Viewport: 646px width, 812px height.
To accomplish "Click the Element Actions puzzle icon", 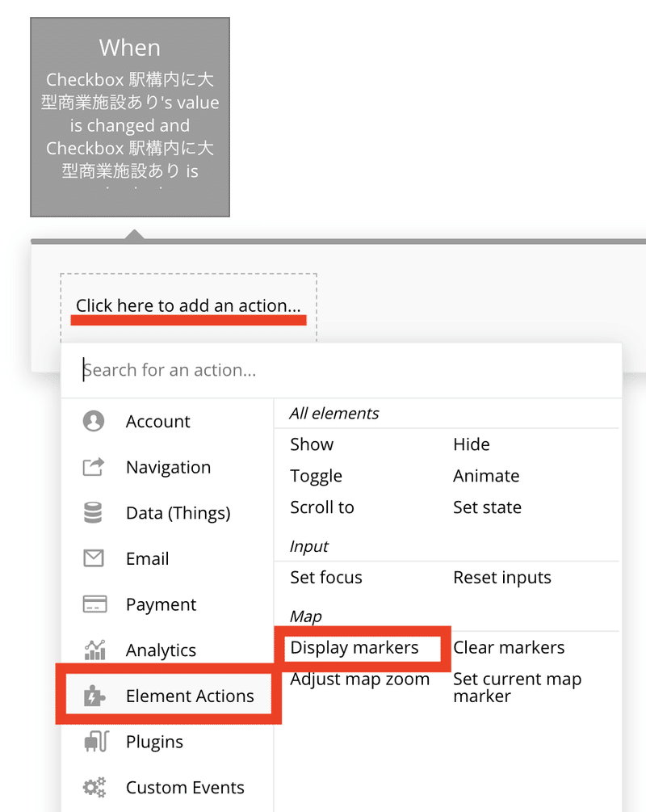I will [x=94, y=696].
